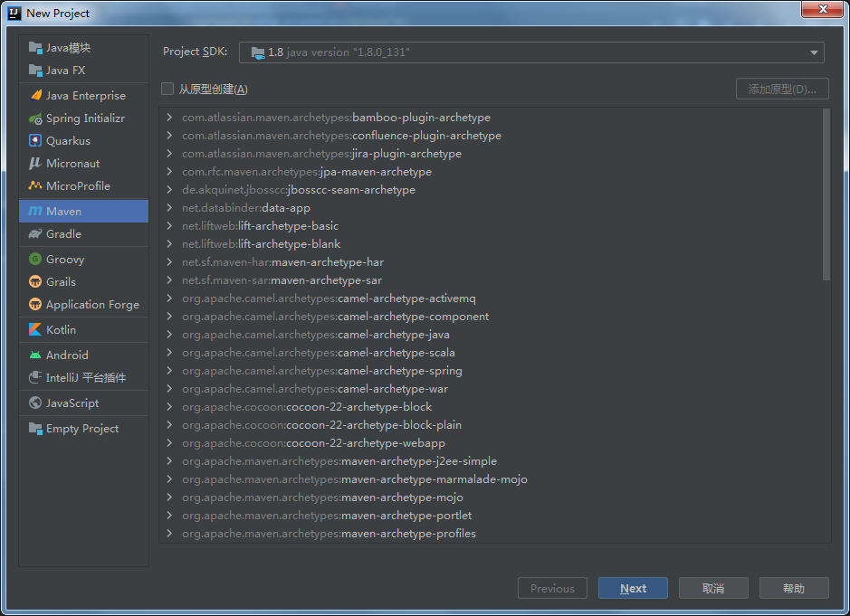
Task: Choose the Kotlin K icon
Action: 35,329
